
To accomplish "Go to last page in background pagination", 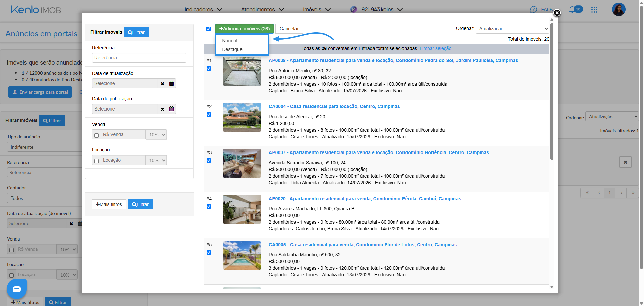I will (x=633, y=193).
